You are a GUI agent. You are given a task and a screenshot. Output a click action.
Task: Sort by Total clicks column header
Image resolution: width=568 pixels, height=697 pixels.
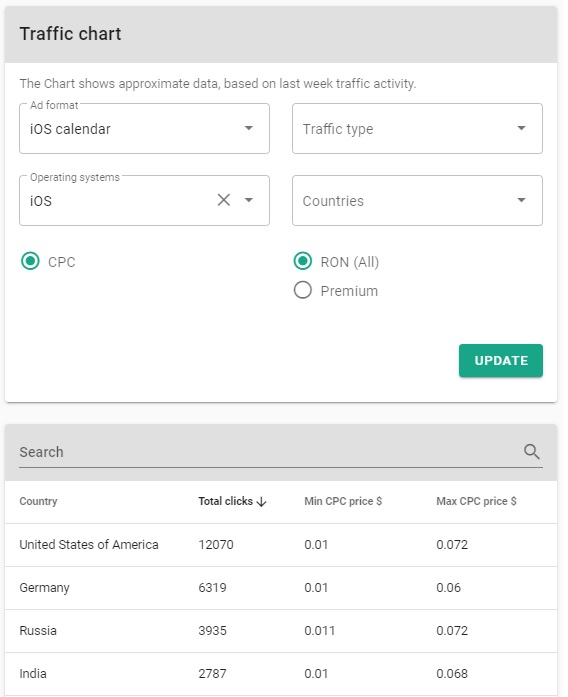[226, 501]
